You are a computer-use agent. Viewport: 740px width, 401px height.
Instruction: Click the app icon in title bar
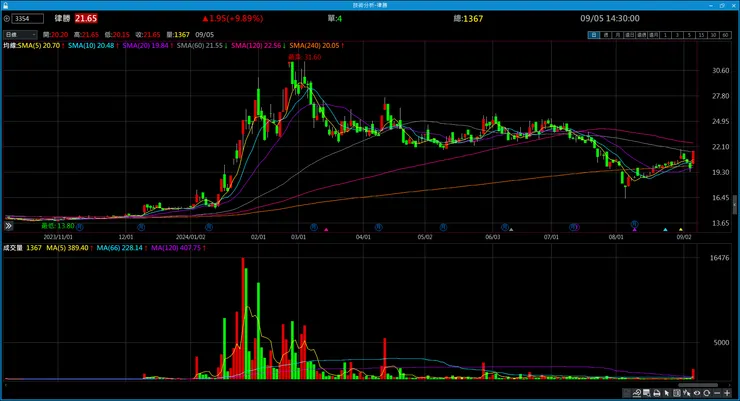coord(5,5)
